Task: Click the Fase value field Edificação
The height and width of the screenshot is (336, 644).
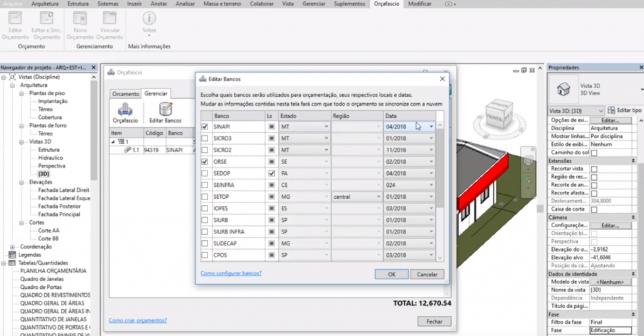Action: pos(611,330)
